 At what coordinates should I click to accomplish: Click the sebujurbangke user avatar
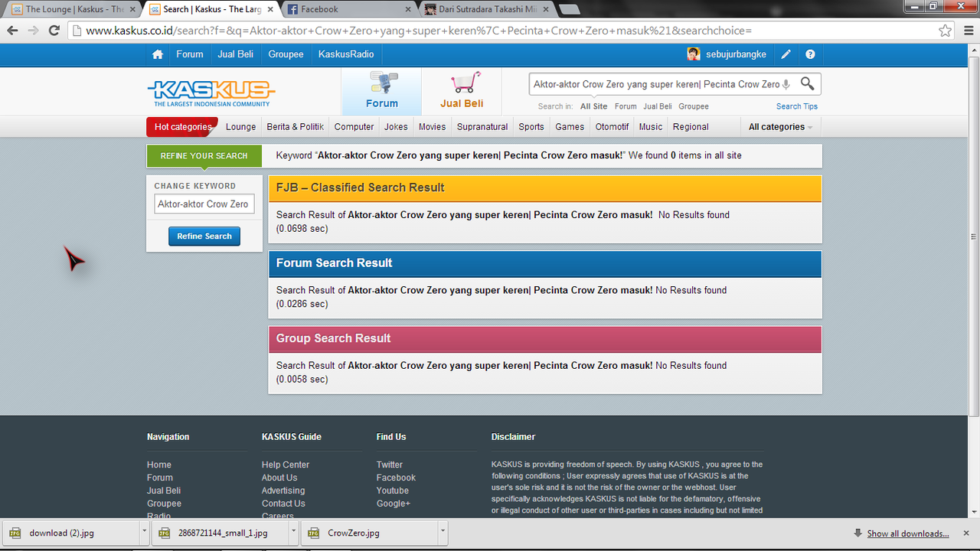(694, 54)
